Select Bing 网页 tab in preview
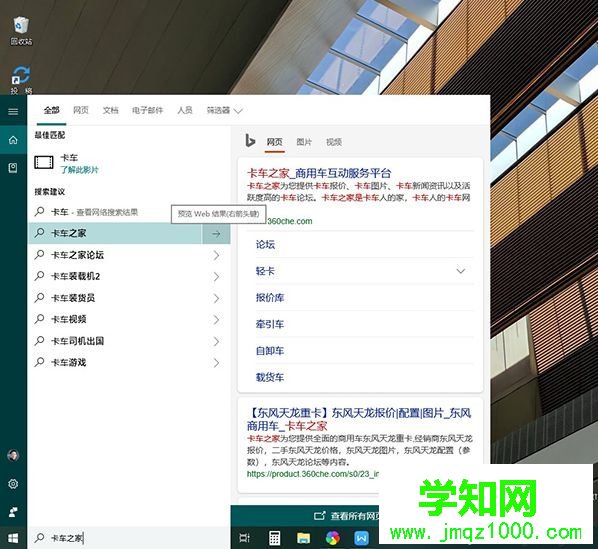The width and height of the screenshot is (598, 549). click(x=275, y=142)
